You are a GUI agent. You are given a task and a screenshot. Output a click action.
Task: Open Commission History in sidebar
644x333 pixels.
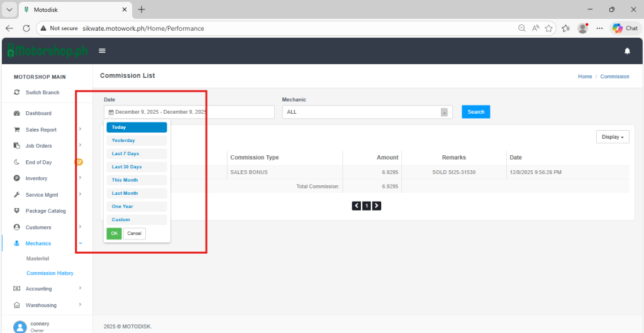coord(50,273)
